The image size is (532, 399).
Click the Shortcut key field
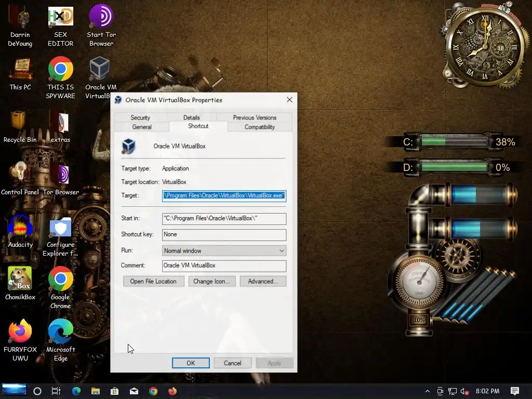224,234
